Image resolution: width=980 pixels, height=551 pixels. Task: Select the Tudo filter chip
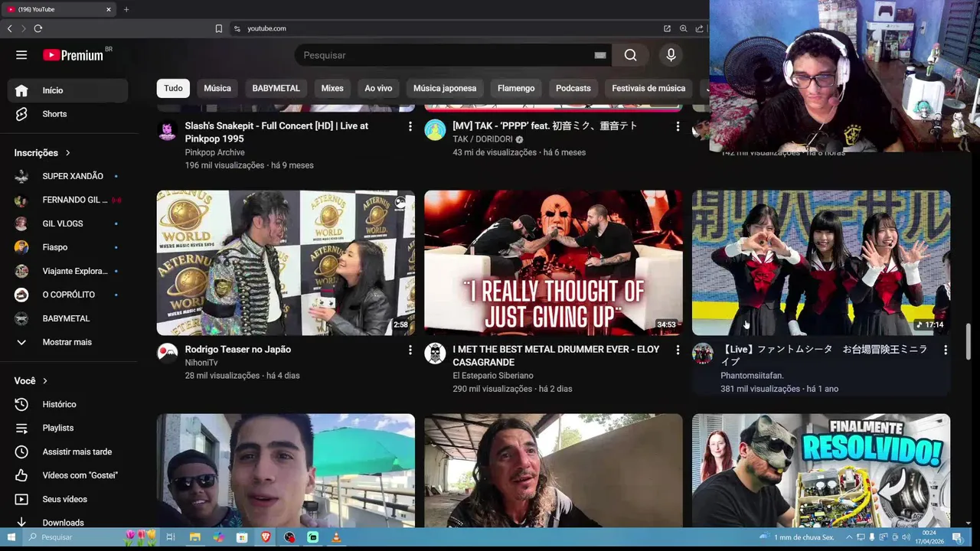[173, 88]
